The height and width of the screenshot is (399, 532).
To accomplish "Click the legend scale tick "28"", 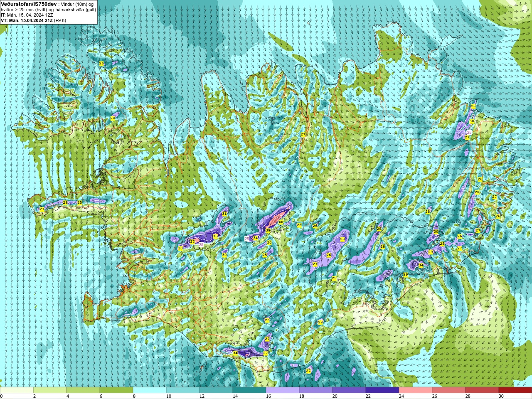I will (468, 396).
